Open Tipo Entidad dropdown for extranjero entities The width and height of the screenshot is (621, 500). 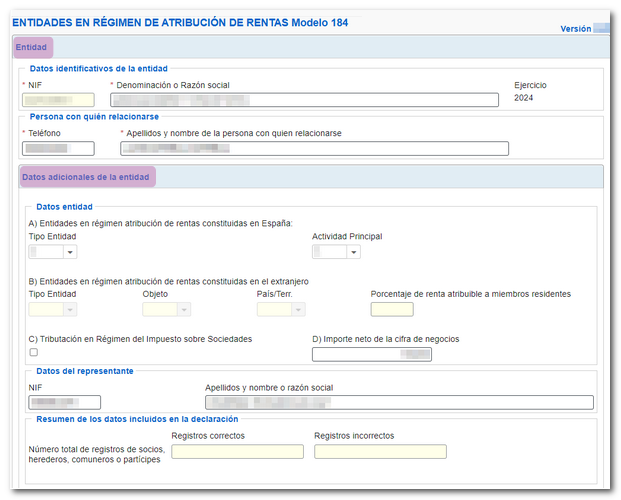(53, 310)
